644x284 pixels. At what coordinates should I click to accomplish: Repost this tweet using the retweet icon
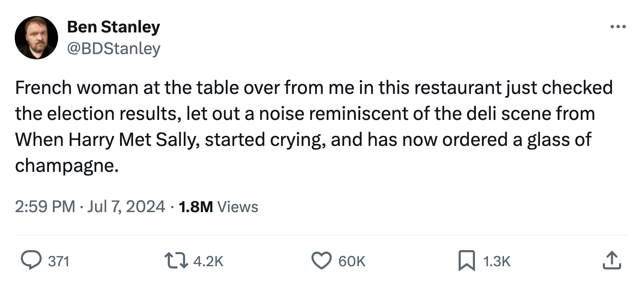pyautogui.click(x=175, y=261)
